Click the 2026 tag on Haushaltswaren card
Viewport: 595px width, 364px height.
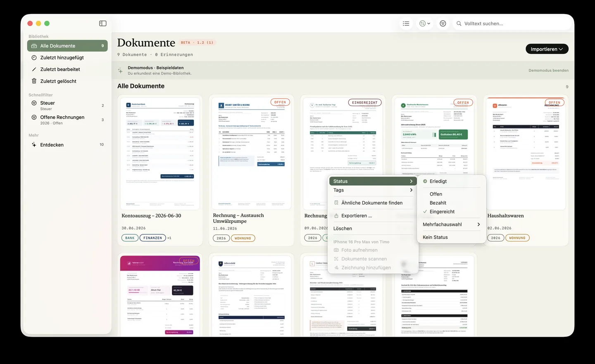496,238
